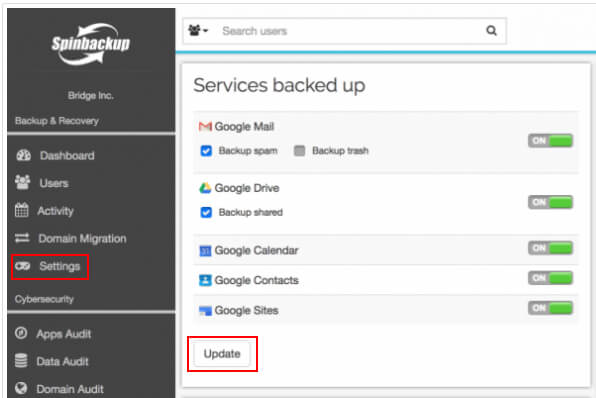This screenshot has width=596, height=398.
Task: Click the Domain Audit globe icon
Action: pos(21,388)
